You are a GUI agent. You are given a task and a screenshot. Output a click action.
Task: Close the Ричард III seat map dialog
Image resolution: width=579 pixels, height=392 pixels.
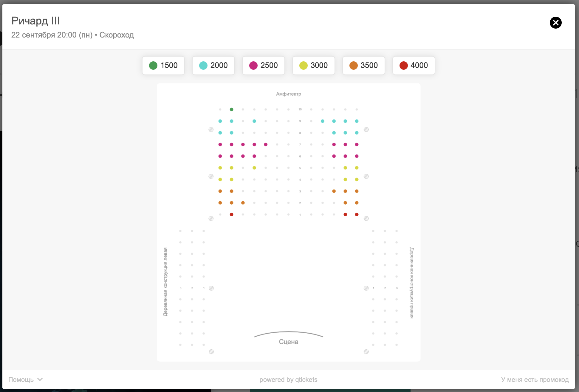[x=555, y=23]
